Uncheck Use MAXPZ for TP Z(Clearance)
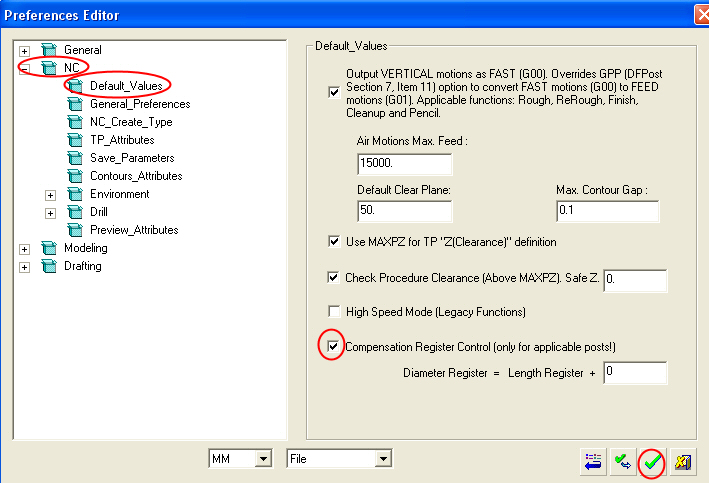Viewport: 709px width, 483px height. pos(334,241)
